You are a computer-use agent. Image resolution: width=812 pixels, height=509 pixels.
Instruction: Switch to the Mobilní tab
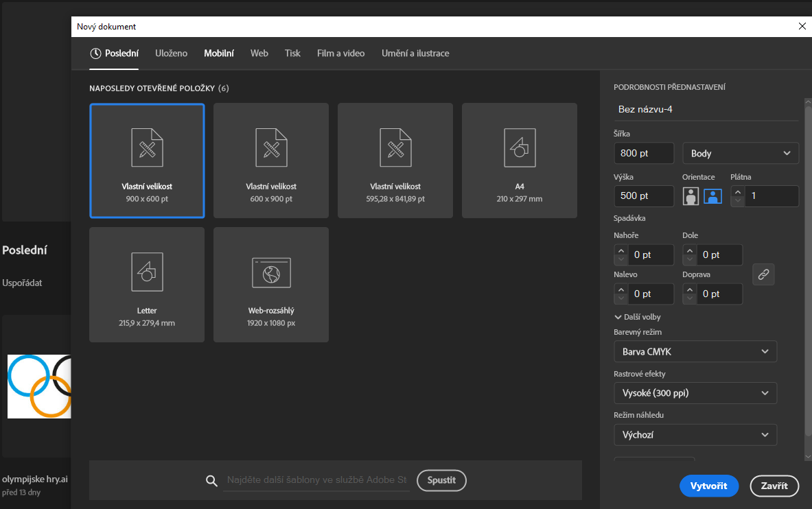point(219,54)
